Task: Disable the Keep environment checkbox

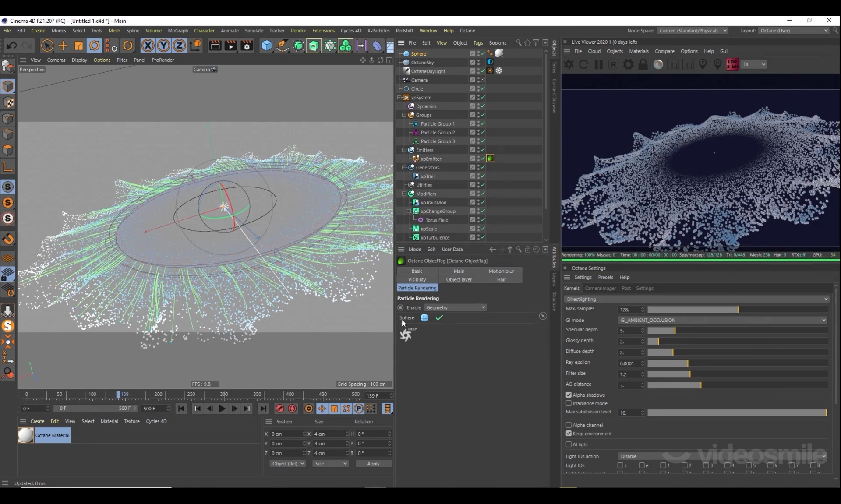Action: [569, 434]
